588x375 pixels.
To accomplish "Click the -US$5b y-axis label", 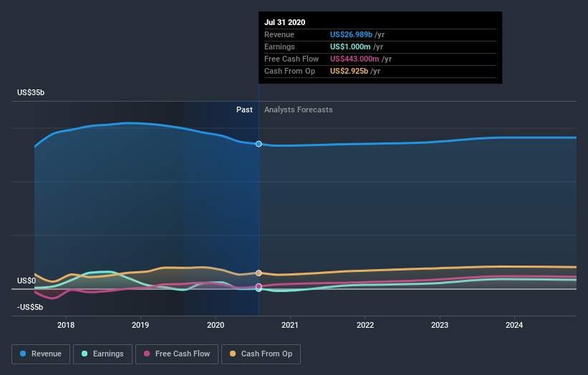I will [x=30, y=307].
